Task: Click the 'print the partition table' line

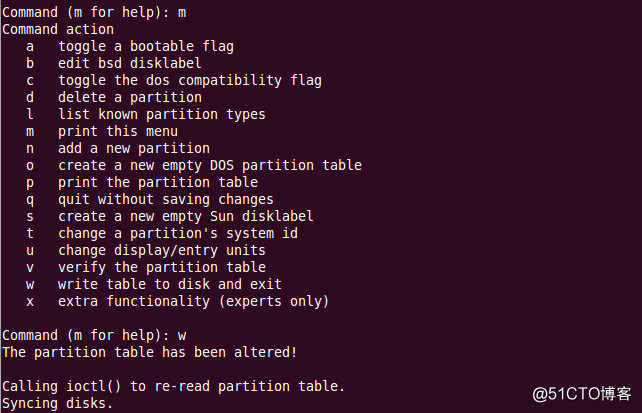Action: tap(158, 182)
